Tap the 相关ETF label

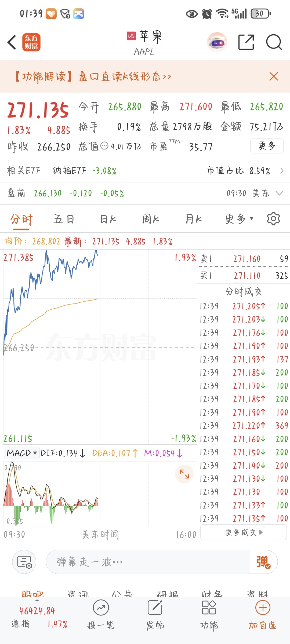pos(24,171)
